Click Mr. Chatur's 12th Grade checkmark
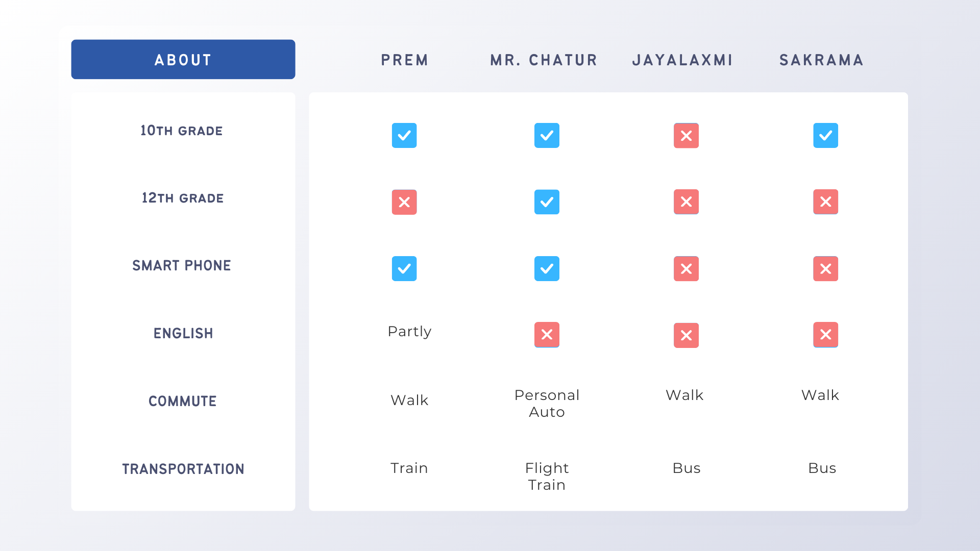This screenshot has height=551, width=980. point(547,202)
